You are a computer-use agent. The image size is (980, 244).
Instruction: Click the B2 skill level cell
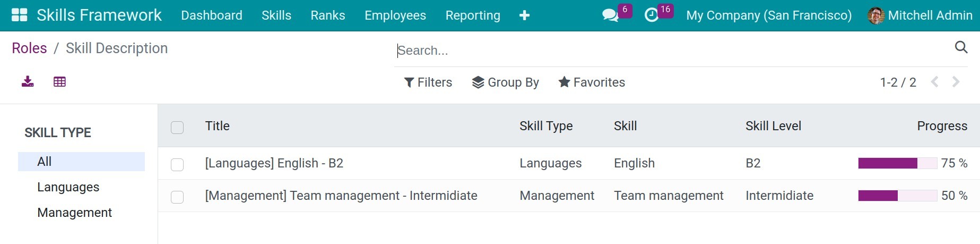[753, 163]
